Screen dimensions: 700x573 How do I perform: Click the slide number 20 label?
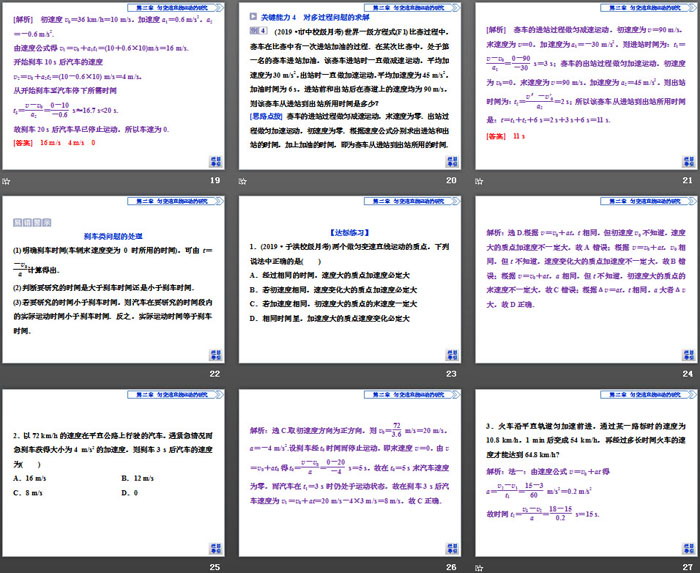click(x=451, y=180)
